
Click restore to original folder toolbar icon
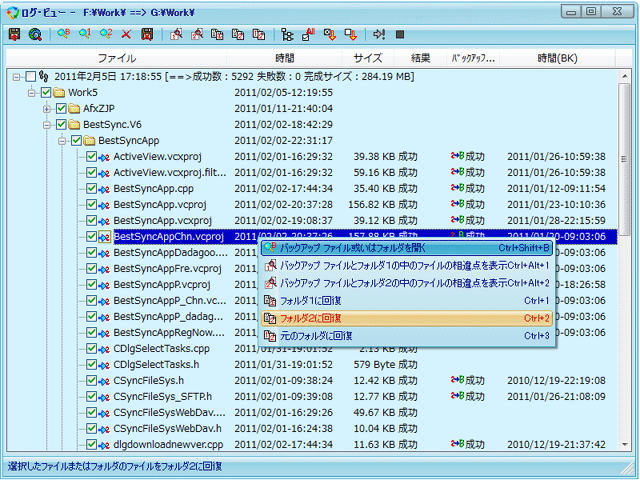click(259, 34)
